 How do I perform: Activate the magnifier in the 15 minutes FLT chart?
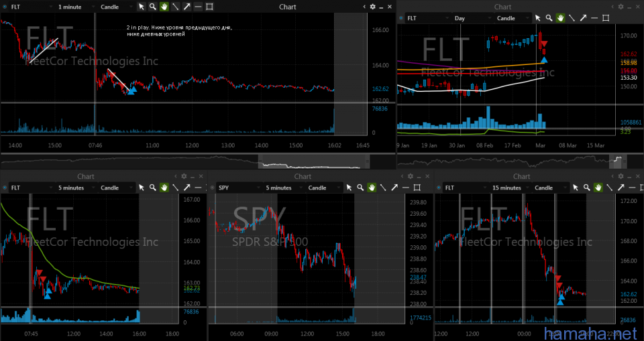[587, 188]
